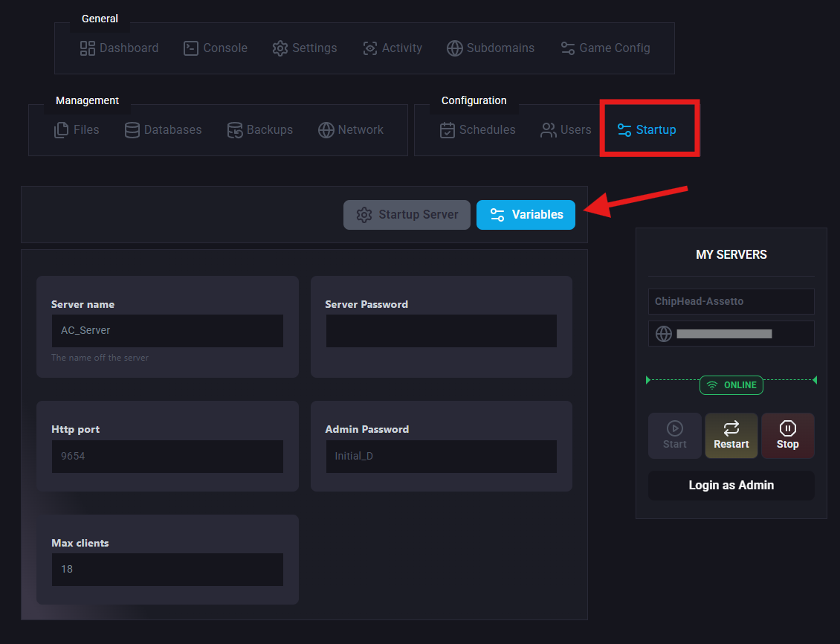
Task: Click Login as Admin button
Action: coord(731,486)
